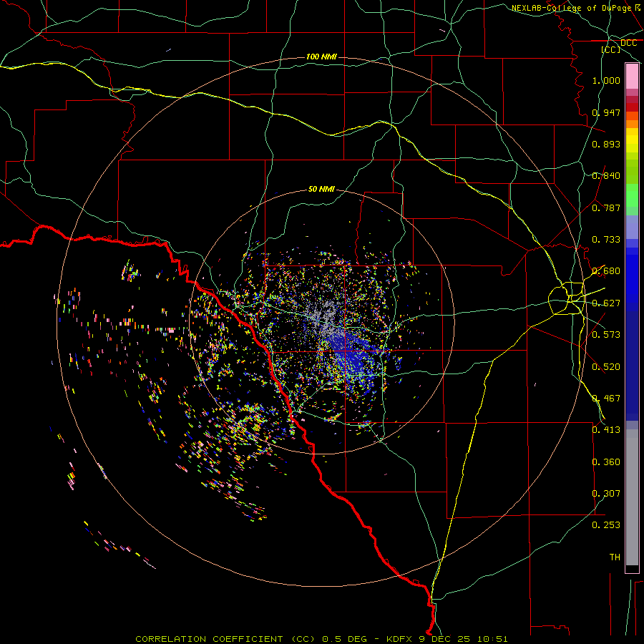Click the 50 NMI range ring label

(321, 189)
